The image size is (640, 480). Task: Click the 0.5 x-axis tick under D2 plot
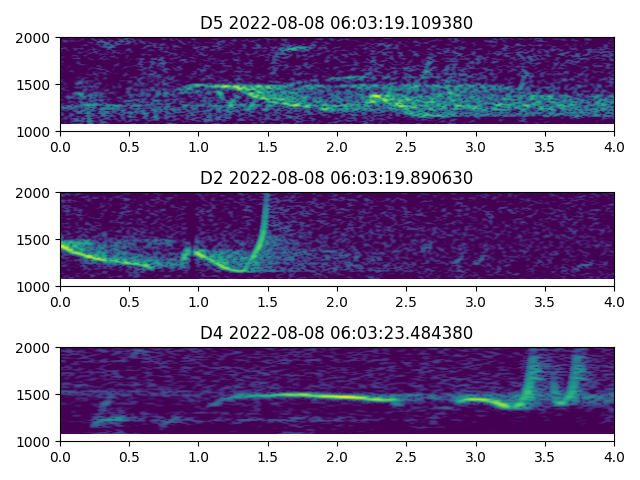click(129, 301)
